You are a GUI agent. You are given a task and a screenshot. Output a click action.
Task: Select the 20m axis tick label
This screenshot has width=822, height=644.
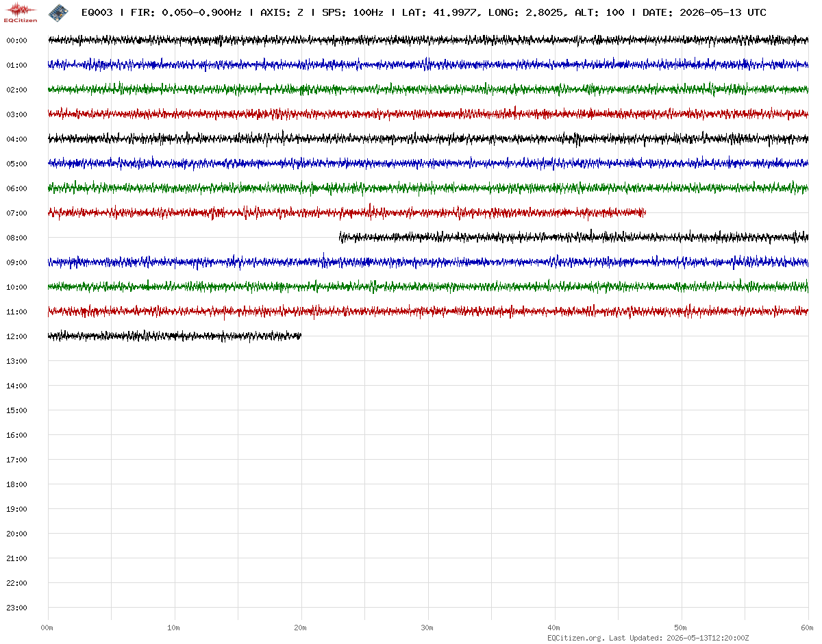pyautogui.click(x=300, y=628)
